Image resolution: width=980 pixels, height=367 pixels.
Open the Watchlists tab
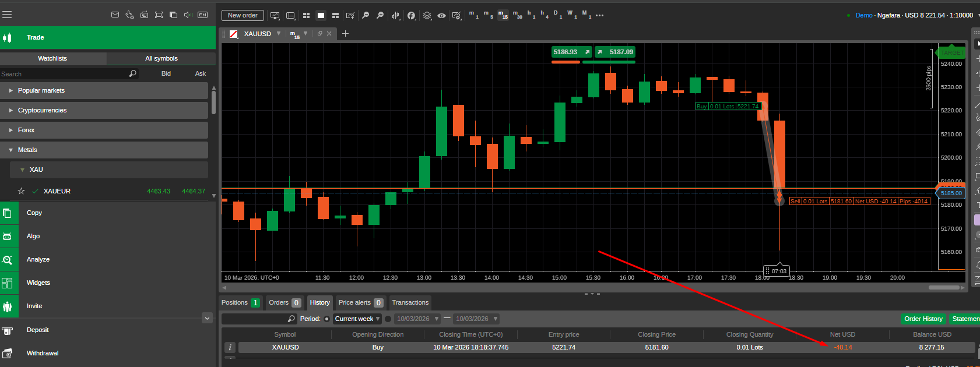[52, 58]
